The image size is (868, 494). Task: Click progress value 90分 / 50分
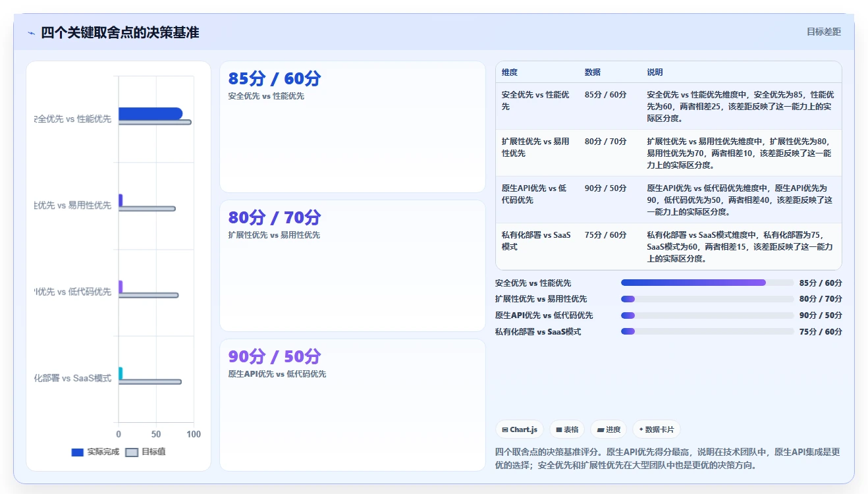tap(821, 316)
